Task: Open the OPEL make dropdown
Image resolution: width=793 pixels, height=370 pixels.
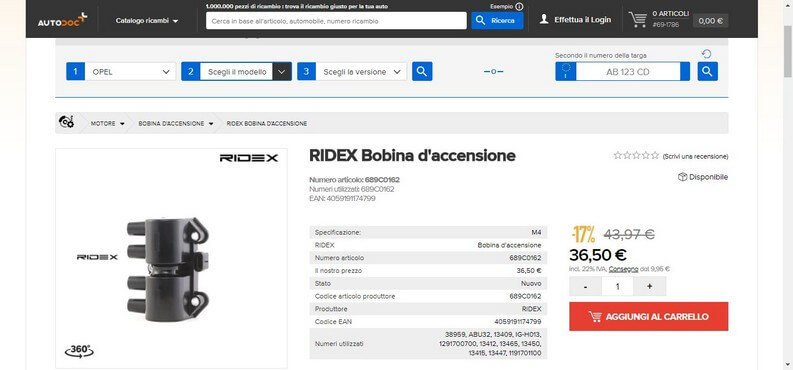Action: tap(130, 72)
